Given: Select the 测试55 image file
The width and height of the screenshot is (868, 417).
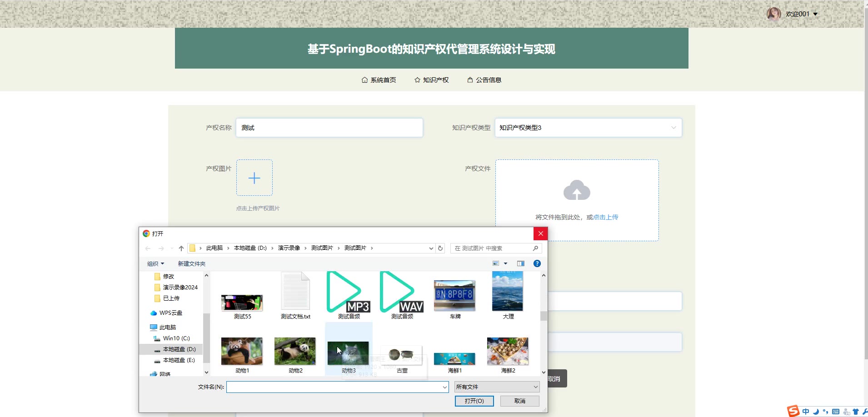Looking at the screenshot, I should 242,306.
